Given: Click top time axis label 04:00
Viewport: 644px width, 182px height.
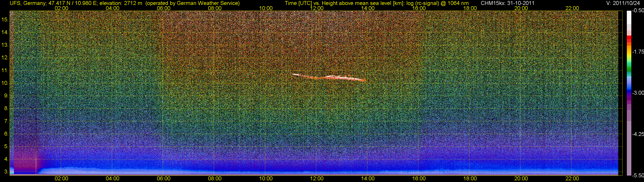Looking at the screenshot, I should point(112,8).
